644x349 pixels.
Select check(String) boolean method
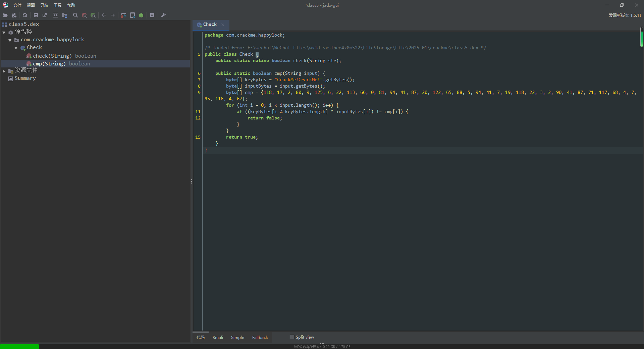point(64,56)
